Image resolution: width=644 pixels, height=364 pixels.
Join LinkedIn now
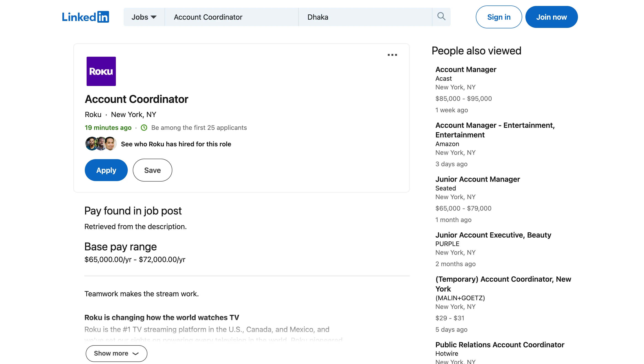click(x=551, y=17)
